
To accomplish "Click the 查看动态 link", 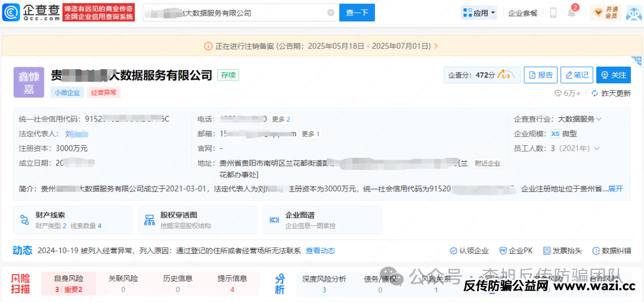I will (320, 251).
